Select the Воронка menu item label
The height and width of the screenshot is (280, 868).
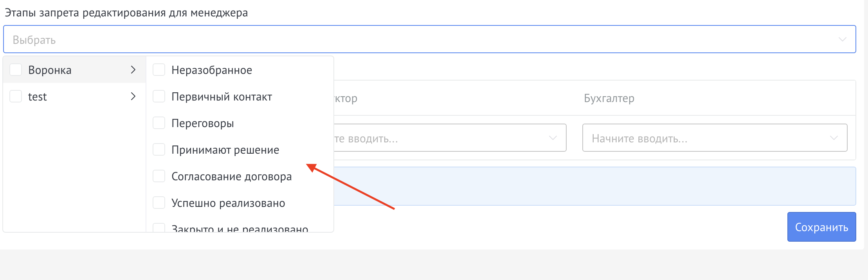coord(50,70)
